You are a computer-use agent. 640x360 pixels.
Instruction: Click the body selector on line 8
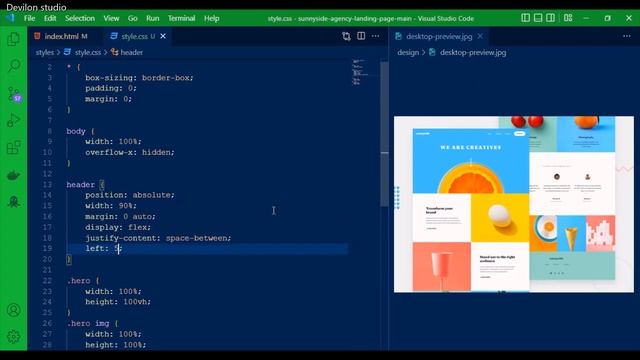click(76, 131)
